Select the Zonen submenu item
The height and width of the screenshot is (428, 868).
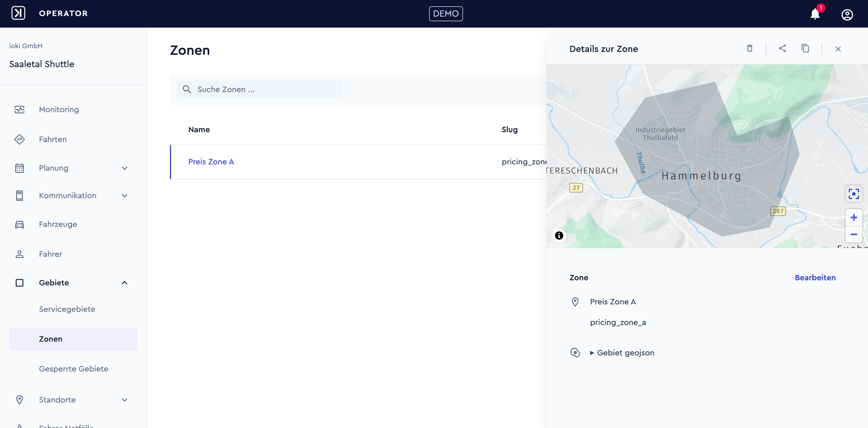[73, 339]
